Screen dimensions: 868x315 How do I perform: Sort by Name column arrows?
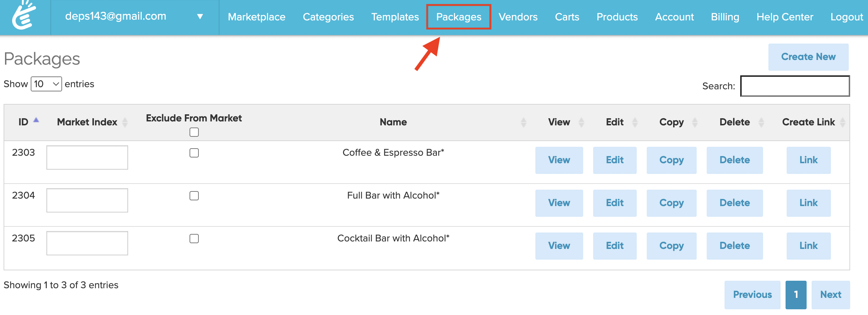[523, 122]
